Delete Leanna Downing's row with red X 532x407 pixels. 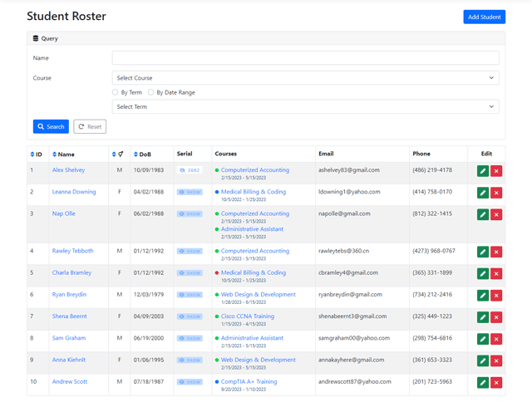coord(496,193)
